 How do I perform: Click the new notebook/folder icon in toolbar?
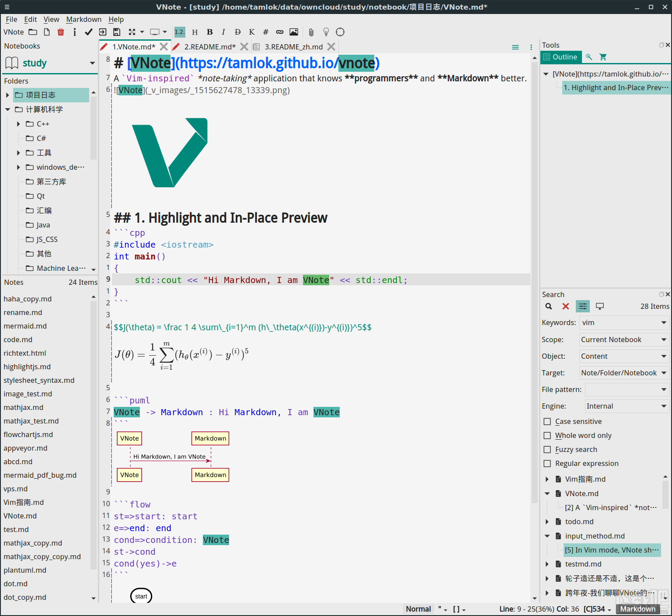(x=33, y=32)
